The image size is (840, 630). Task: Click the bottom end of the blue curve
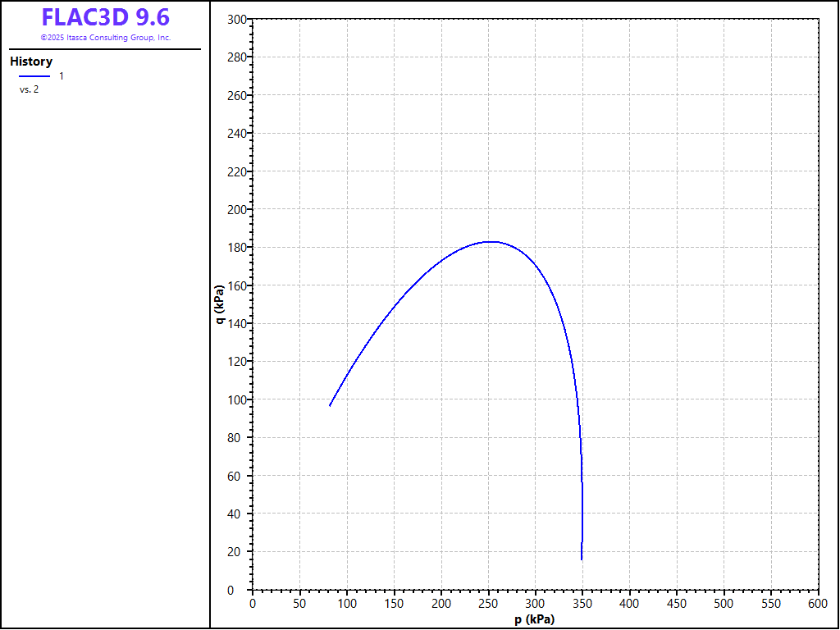pyautogui.click(x=582, y=559)
